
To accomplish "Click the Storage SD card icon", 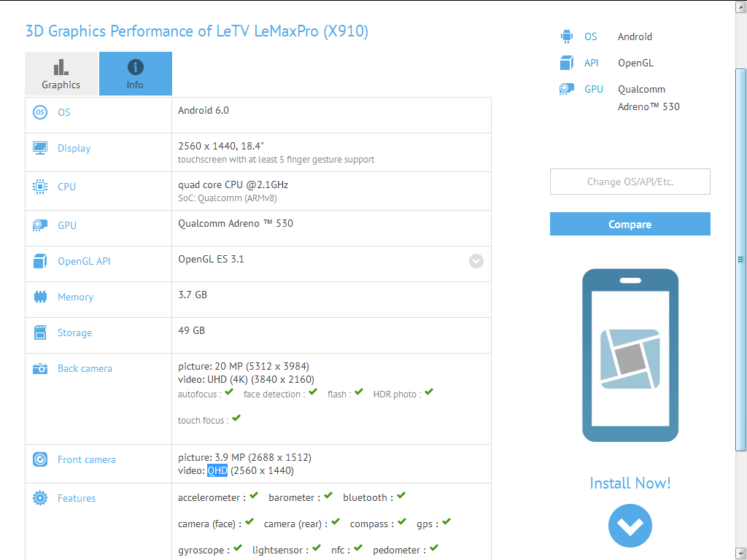I will click(40, 332).
